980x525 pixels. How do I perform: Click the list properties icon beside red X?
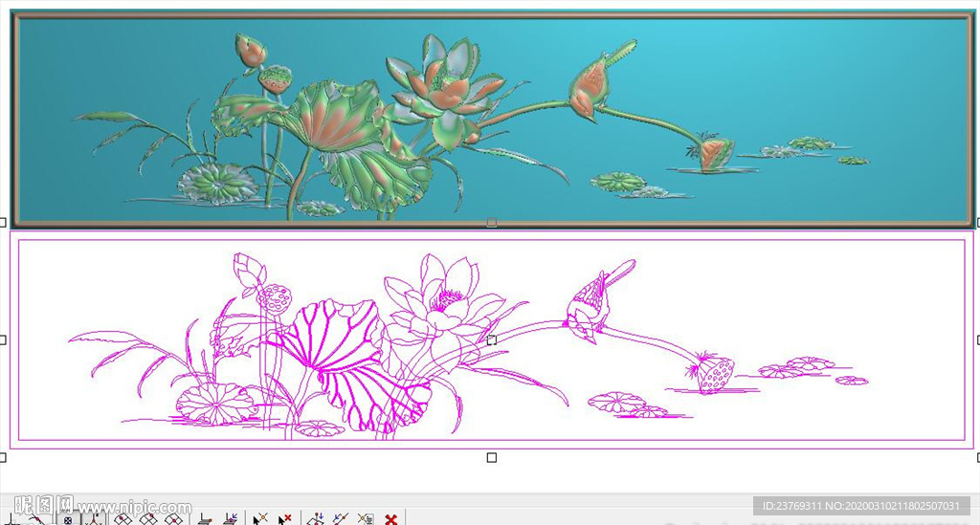(x=365, y=519)
